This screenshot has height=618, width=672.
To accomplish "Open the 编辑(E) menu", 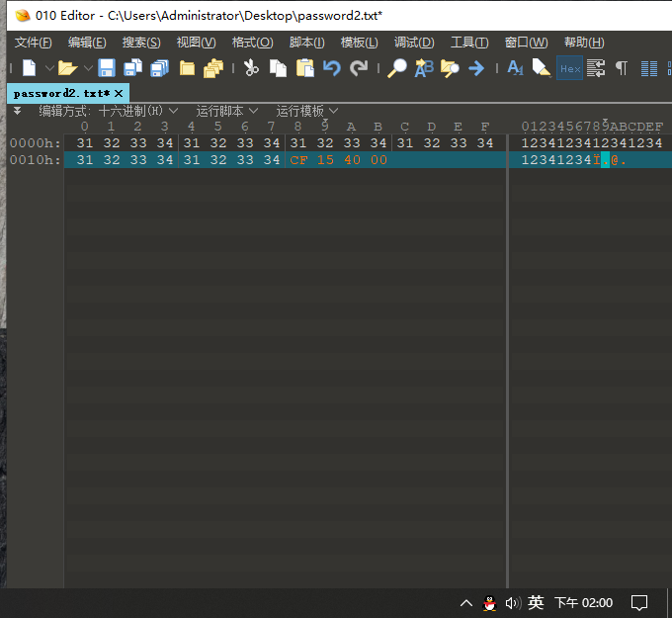I will pyautogui.click(x=87, y=43).
